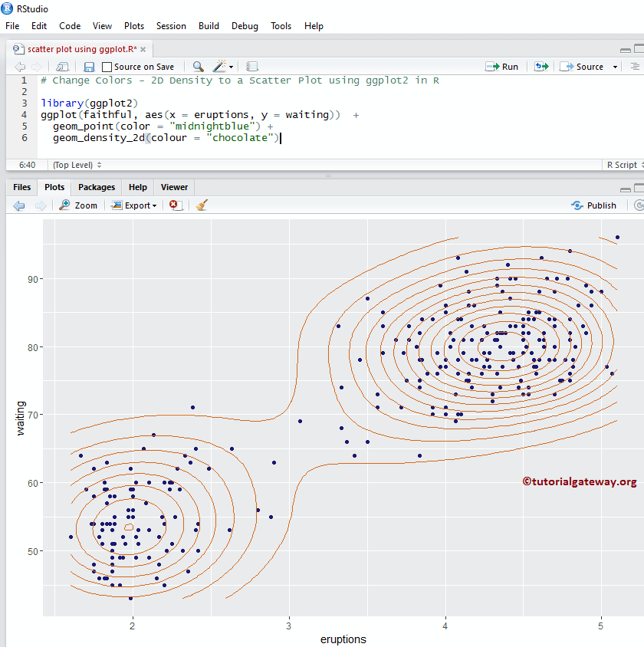Open the Export dropdown menu
The width and height of the screenshot is (644, 647).
[134, 205]
